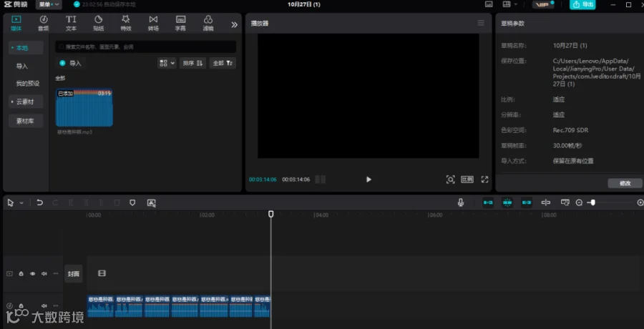Select 我的预设 in the sidebar

click(x=27, y=84)
